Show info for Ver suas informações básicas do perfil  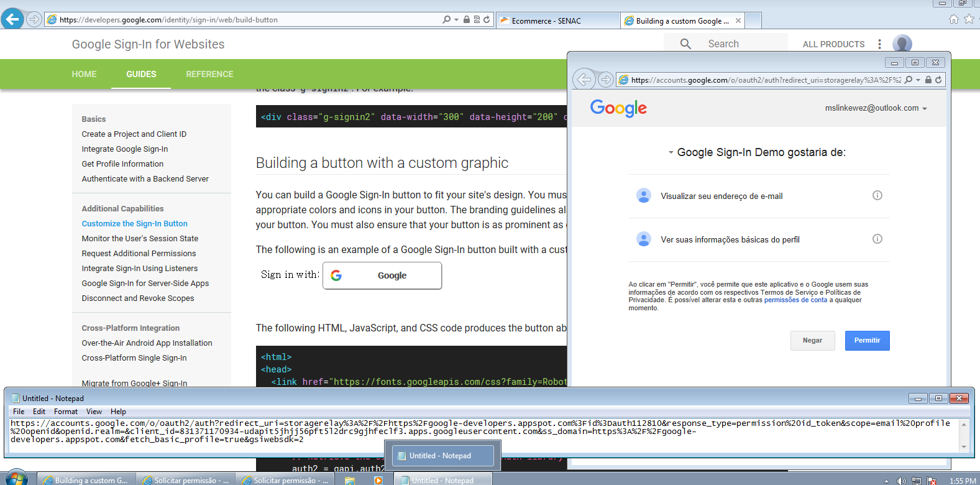[x=877, y=239]
